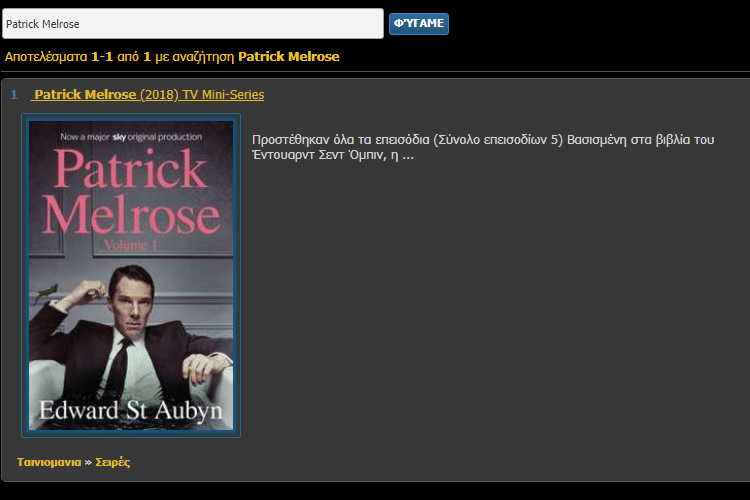Click TV Mini-Series text in the result title
This screenshot has width=750, height=500.
[x=223, y=95]
